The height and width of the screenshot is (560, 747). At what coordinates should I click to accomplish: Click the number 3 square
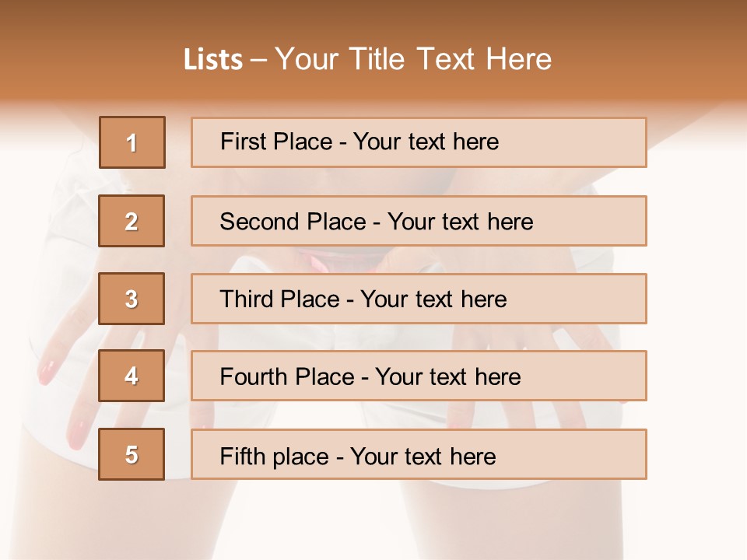(x=132, y=299)
